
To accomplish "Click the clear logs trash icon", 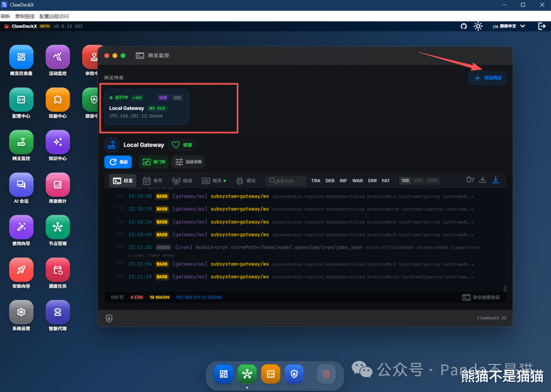I will [470, 180].
